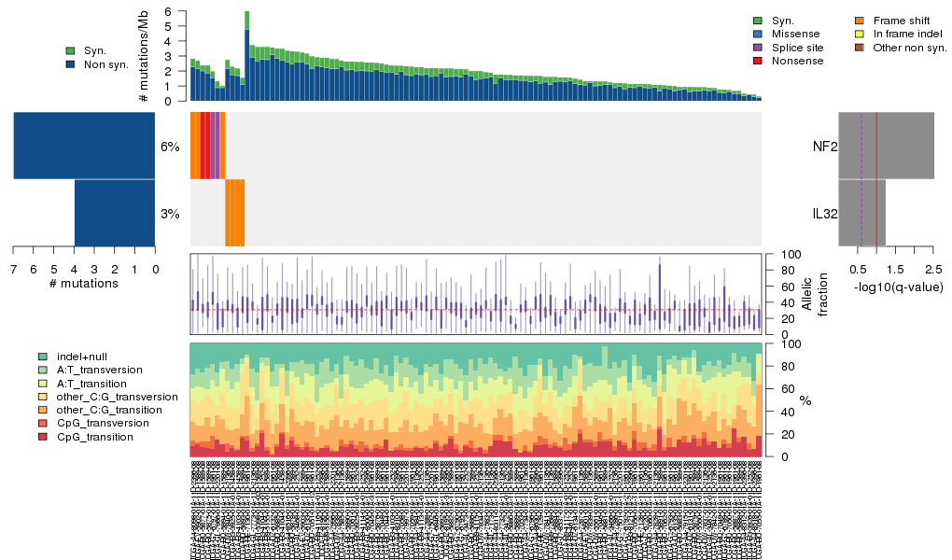This screenshot has height=560, width=952.
Task: Click the IL32 mutation count bar on left
Action: [114, 213]
